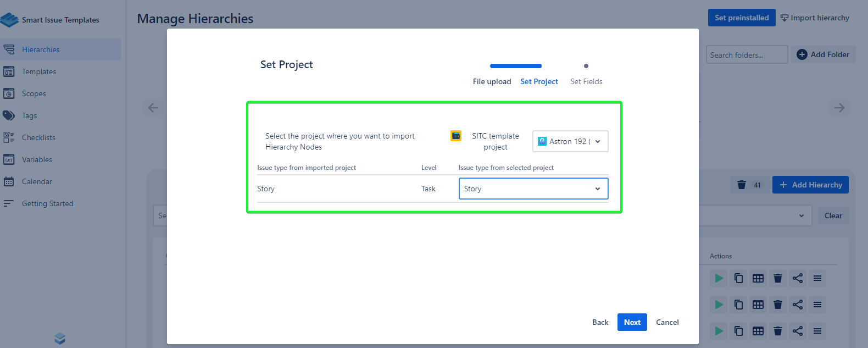Click the share icon in first Actions row
Viewport: 868px width, 348px height.
click(x=798, y=278)
